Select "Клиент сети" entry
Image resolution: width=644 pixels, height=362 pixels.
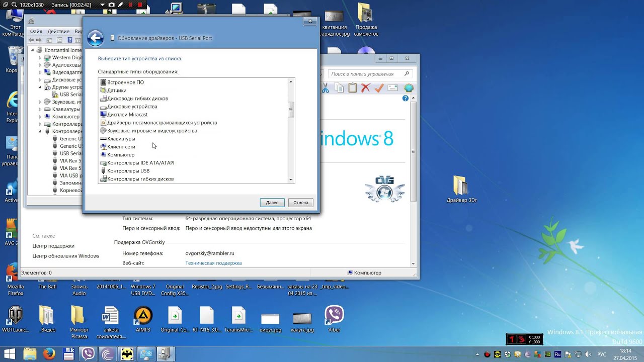click(x=121, y=147)
